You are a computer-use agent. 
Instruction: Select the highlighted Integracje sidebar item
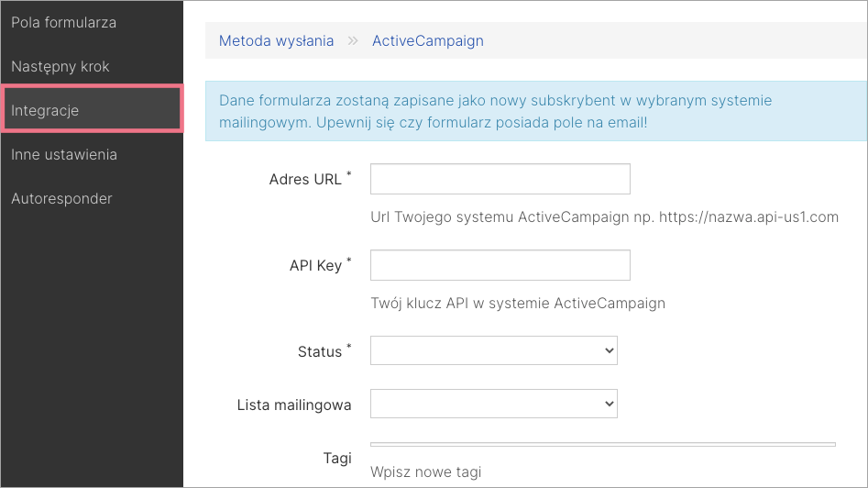(x=92, y=109)
